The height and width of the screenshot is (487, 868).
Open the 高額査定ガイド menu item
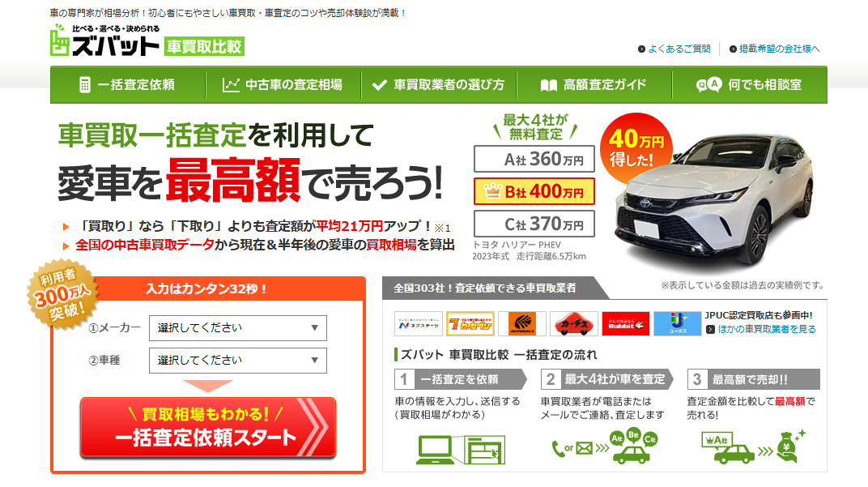pos(594,85)
